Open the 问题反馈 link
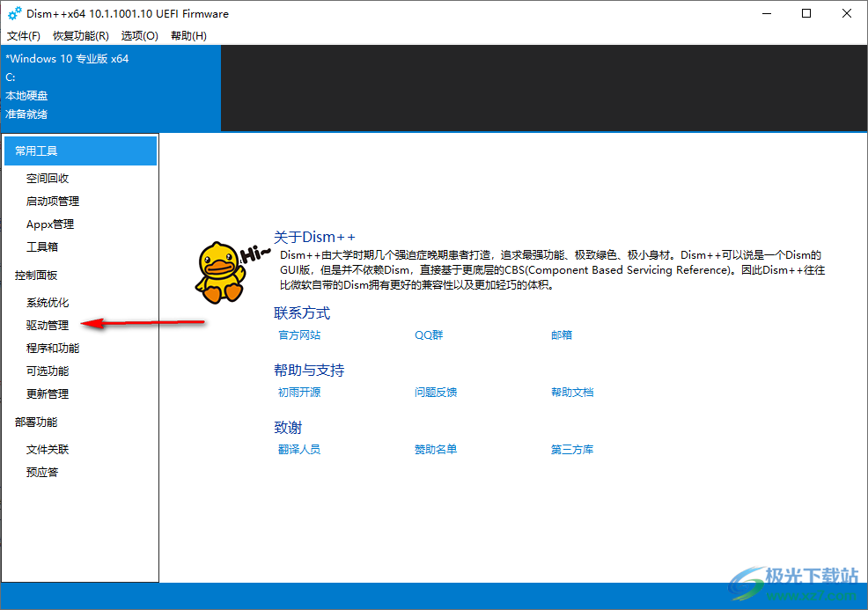The width and height of the screenshot is (868, 610). coord(436,393)
